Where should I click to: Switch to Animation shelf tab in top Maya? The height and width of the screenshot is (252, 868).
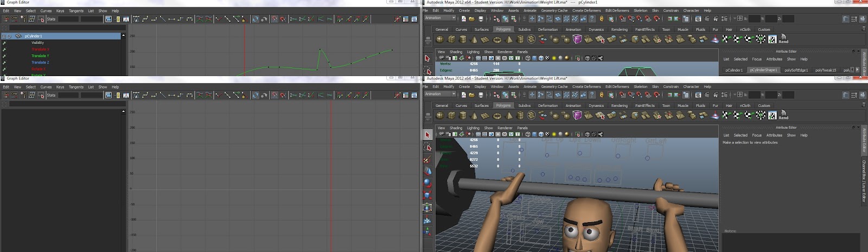pos(573,30)
